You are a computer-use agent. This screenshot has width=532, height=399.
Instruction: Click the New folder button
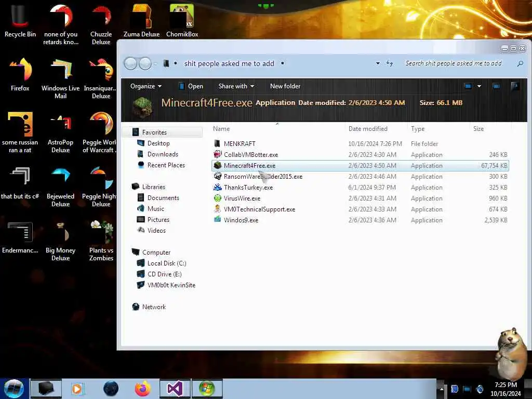[x=285, y=86]
